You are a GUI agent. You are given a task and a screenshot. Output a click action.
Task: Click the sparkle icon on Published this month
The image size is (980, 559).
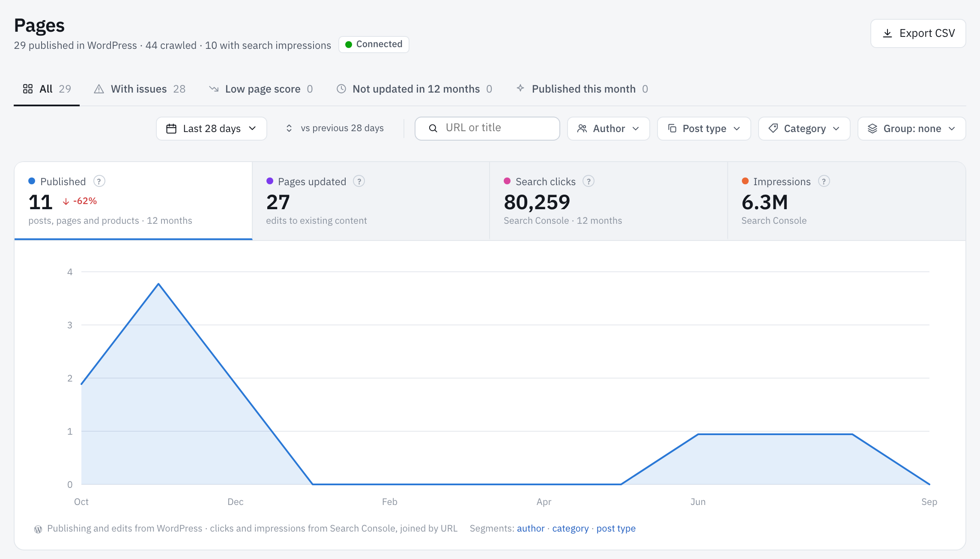tap(520, 88)
